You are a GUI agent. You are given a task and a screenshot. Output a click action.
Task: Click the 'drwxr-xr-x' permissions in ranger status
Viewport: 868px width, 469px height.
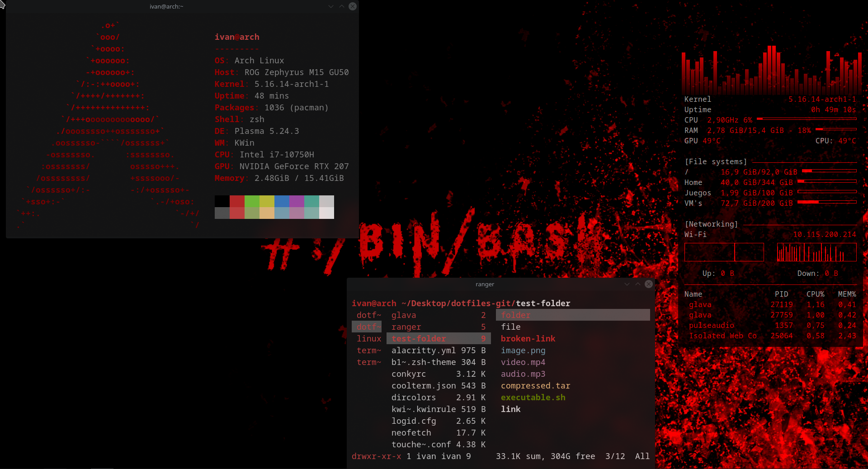coord(376,456)
